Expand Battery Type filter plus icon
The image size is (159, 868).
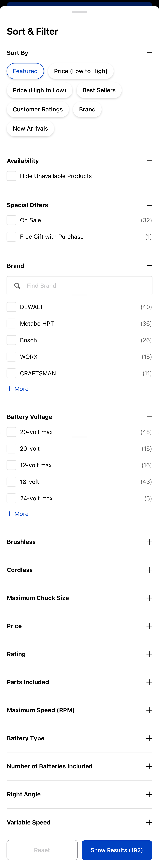149,738
